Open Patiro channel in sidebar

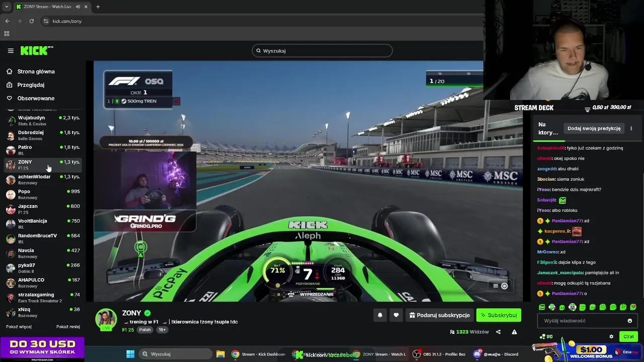point(43,150)
